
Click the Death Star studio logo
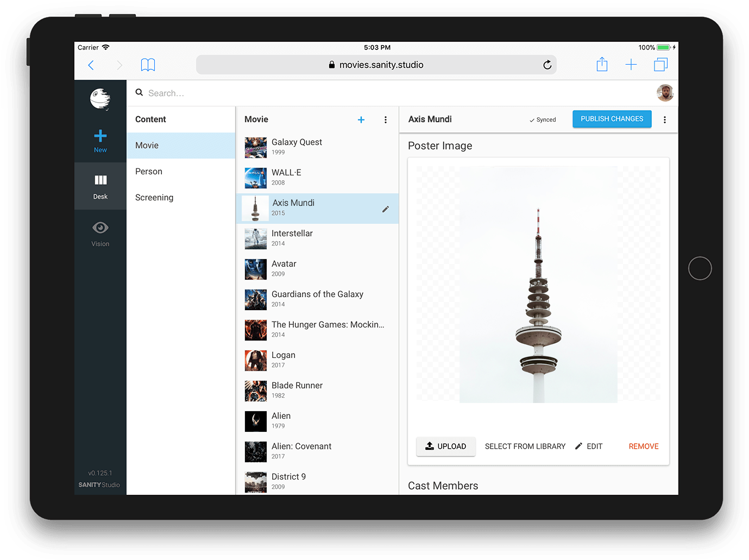click(100, 99)
